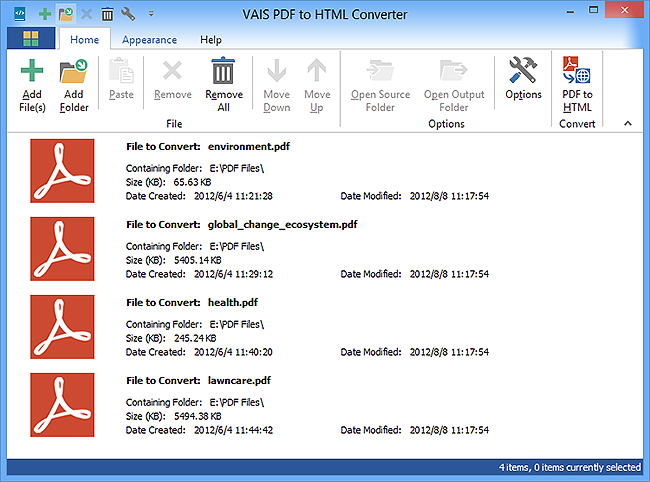Click the Open Output Folder button
Image resolution: width=650 pixels, height=482 pixels.
454,85
